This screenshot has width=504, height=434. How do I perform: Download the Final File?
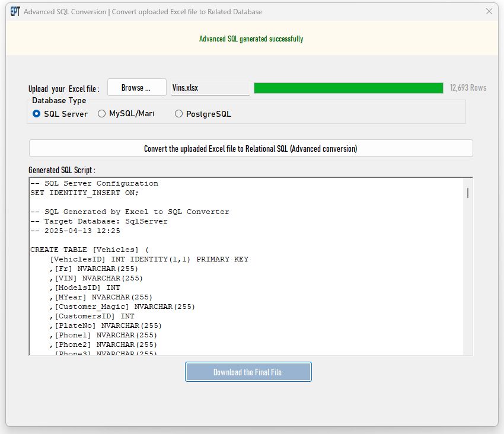click(248, 372)
